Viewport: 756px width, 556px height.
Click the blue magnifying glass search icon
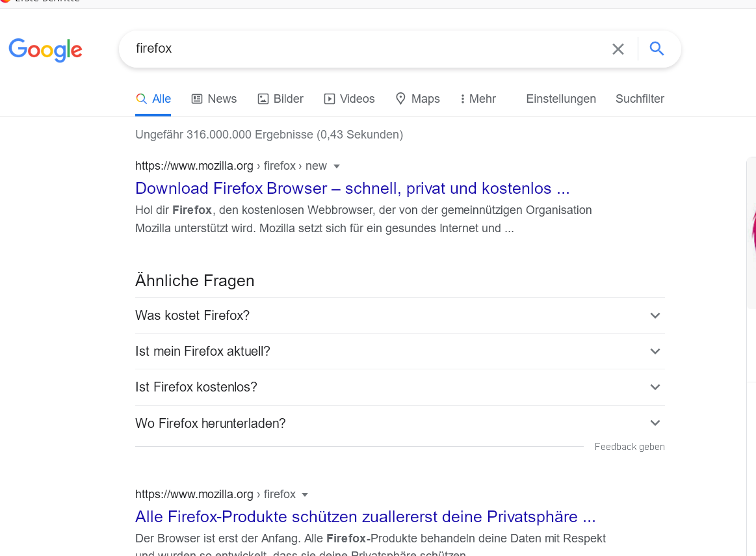tap(657, 49)
